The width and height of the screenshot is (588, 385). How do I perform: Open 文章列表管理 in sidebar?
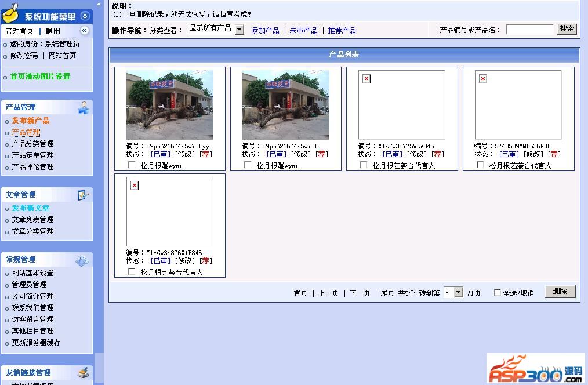click(x=32, y=220)
